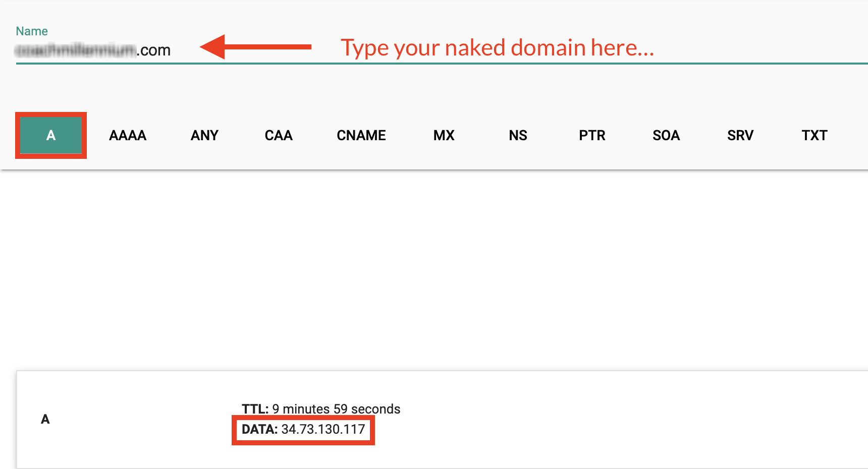Switch to the AAAA record lookup

(127, 135)
